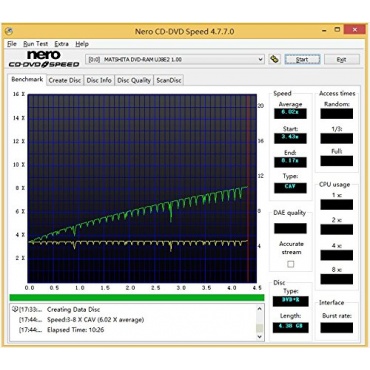Click the drive options icon beside Start
Image resolution: width=370 pixels, height=370 pixels.
click(275, 59)
